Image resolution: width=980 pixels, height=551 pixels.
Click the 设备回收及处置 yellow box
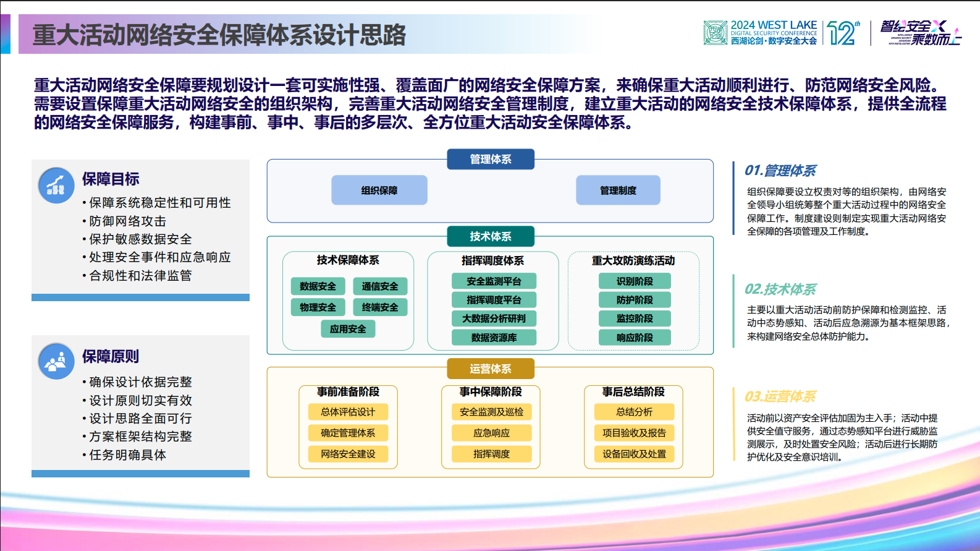pos(634,454)
